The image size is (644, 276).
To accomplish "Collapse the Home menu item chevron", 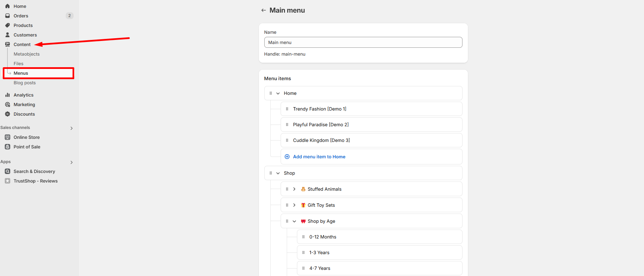I will point(278,93).
